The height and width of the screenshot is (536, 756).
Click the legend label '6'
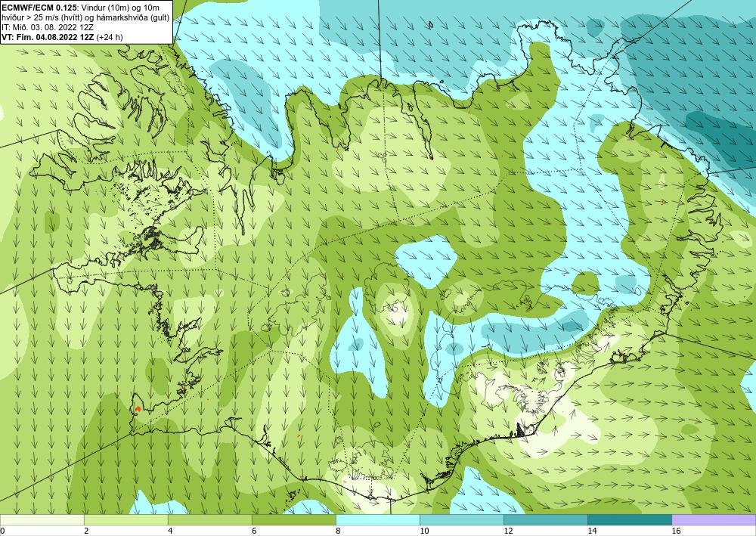pos(254,531)
